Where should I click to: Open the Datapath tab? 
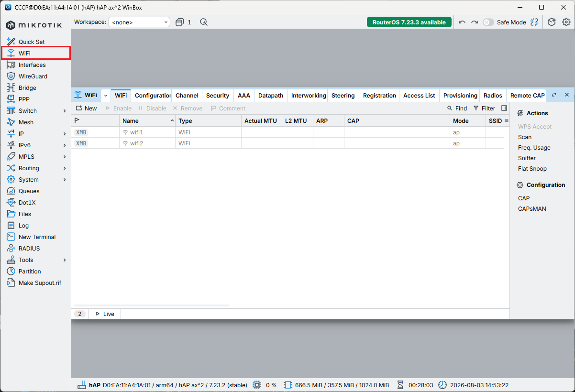tap(271, 95)
